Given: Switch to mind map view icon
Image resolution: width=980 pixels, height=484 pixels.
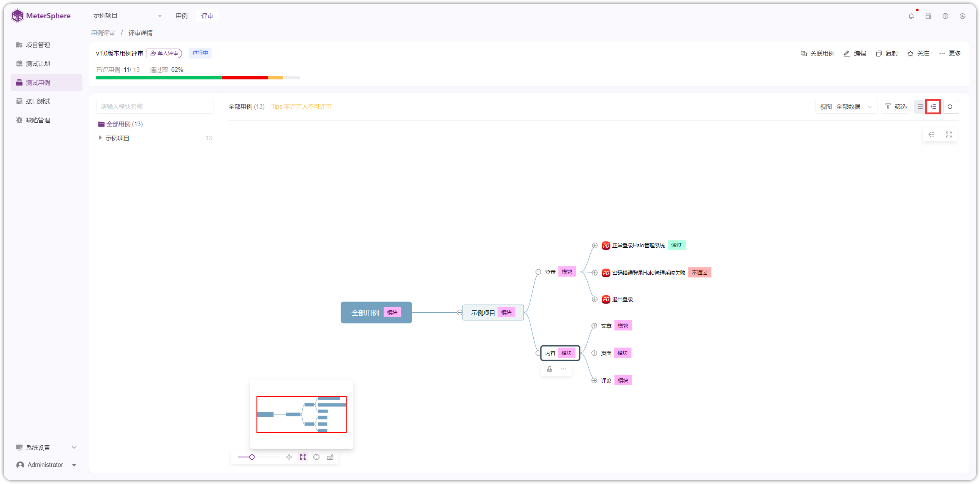Looking at the screenshot, I should coord(933,106).
